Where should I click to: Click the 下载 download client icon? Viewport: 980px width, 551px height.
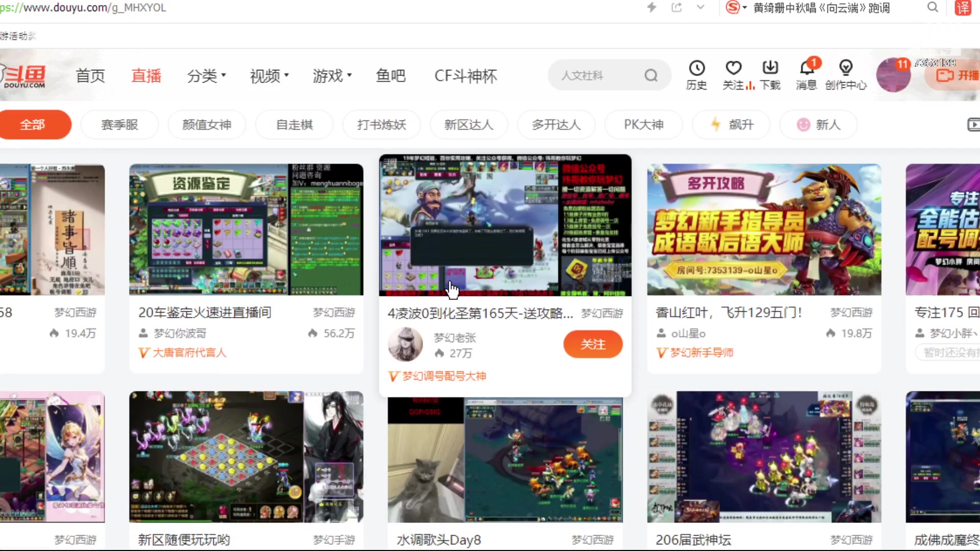coord(770,74)
